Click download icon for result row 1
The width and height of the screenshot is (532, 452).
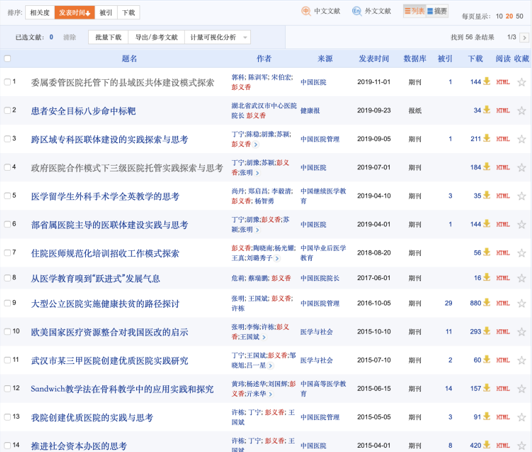point(487,81)
